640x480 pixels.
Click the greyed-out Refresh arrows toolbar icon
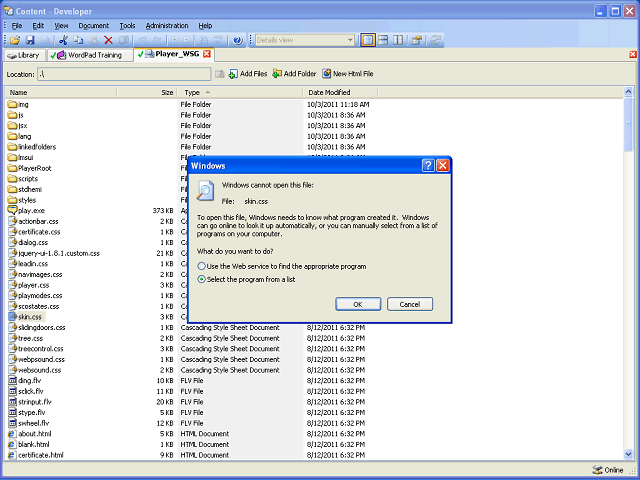(435, 40)
